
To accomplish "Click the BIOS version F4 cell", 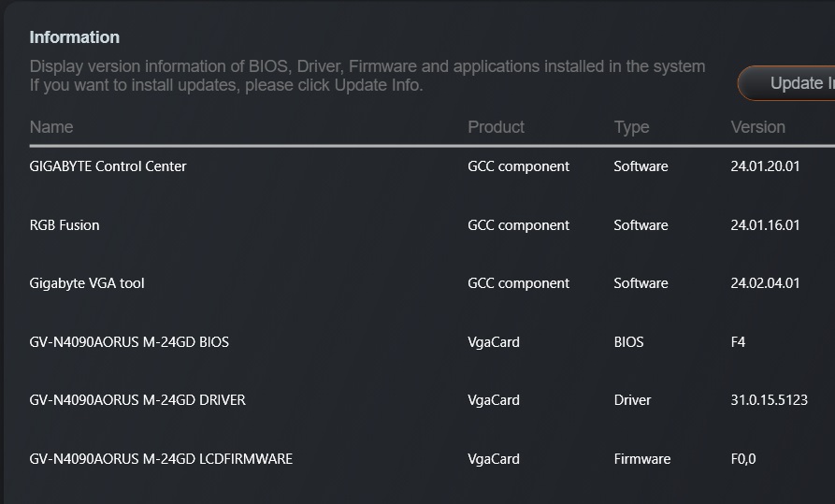I will tap(739, 342).
